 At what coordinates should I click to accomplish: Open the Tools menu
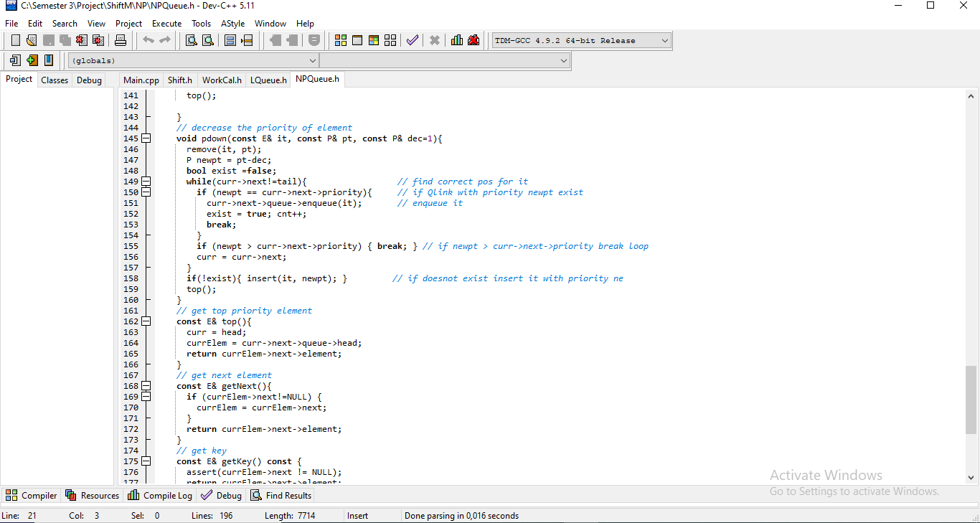pos(201,24)
